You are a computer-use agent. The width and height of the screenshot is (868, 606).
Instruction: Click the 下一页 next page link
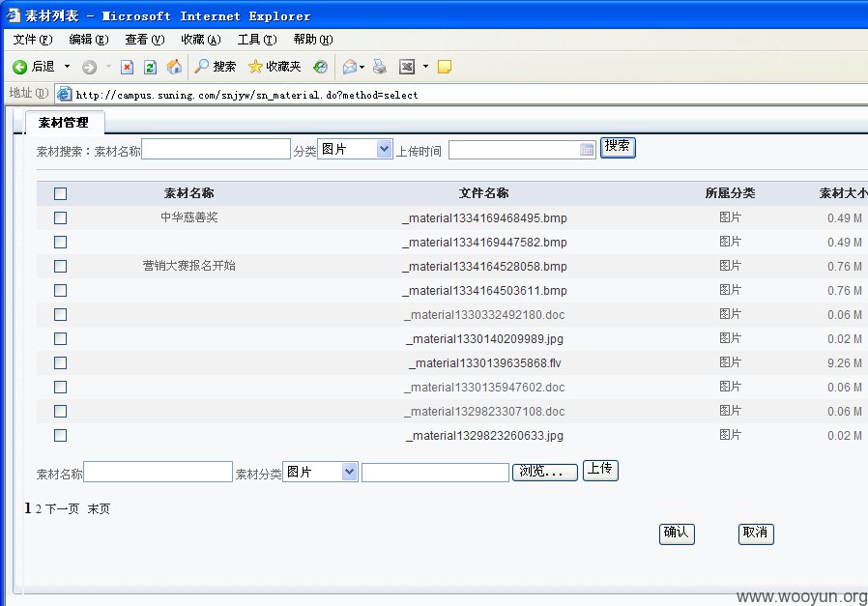coord(62,508)
